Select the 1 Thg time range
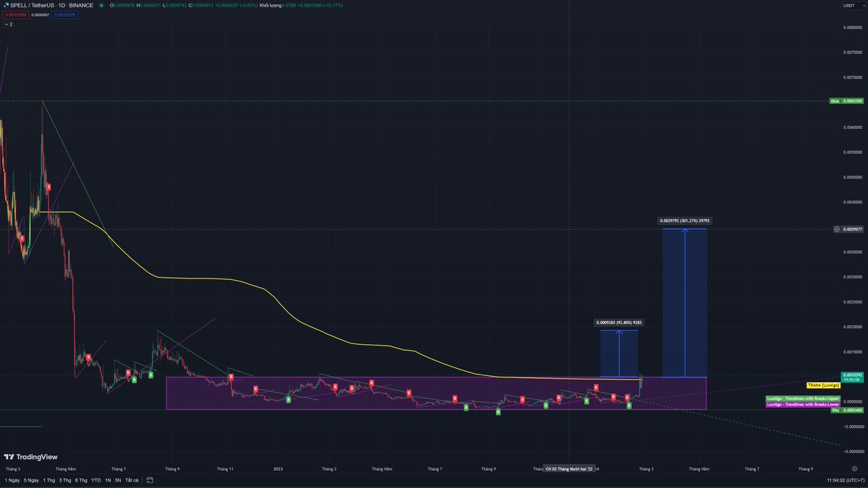 point(49,480)
